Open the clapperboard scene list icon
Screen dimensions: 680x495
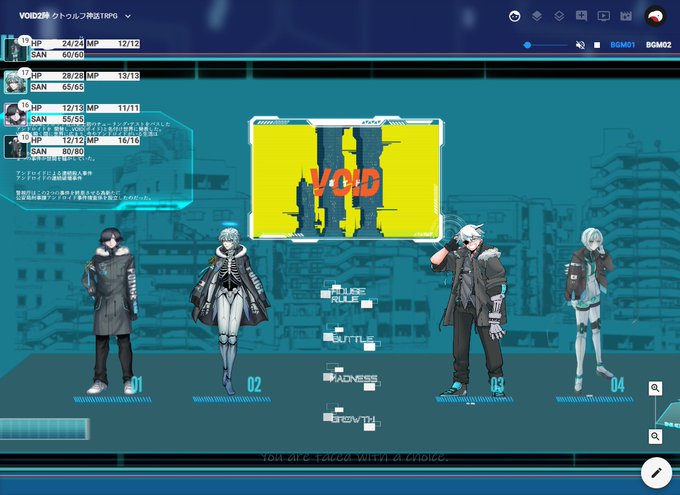tap(625, 16)
